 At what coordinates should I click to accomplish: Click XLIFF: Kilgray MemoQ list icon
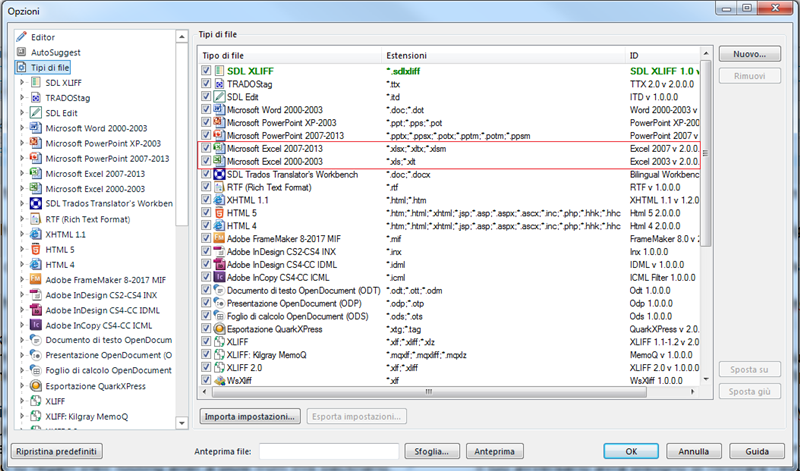(x=219, y=355)
